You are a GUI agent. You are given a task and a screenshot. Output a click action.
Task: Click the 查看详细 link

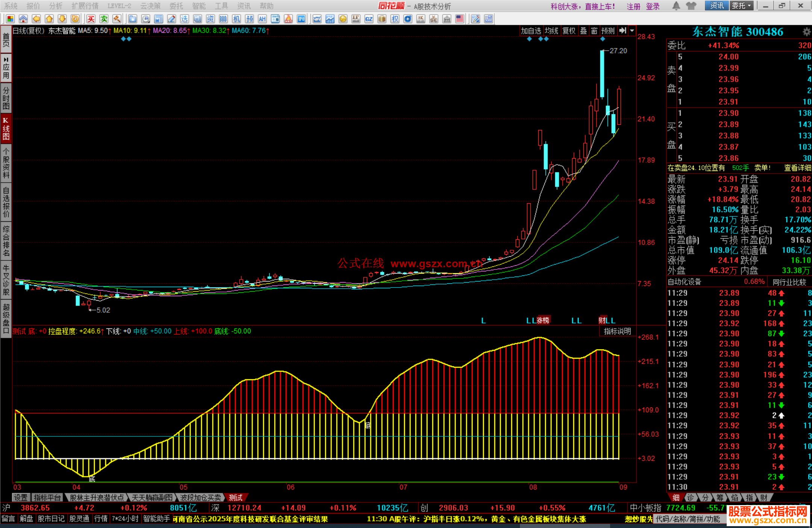click(x=797, y=168)
